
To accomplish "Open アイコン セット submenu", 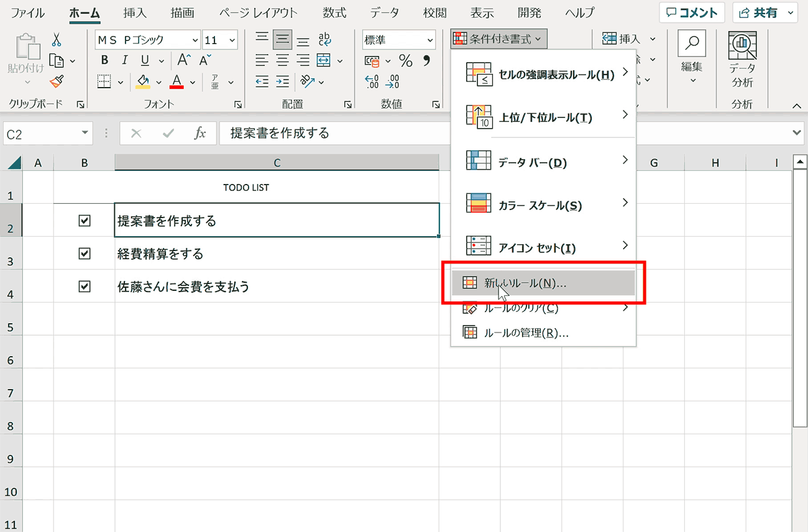I will pyautogui.click(x=544, y=247).
